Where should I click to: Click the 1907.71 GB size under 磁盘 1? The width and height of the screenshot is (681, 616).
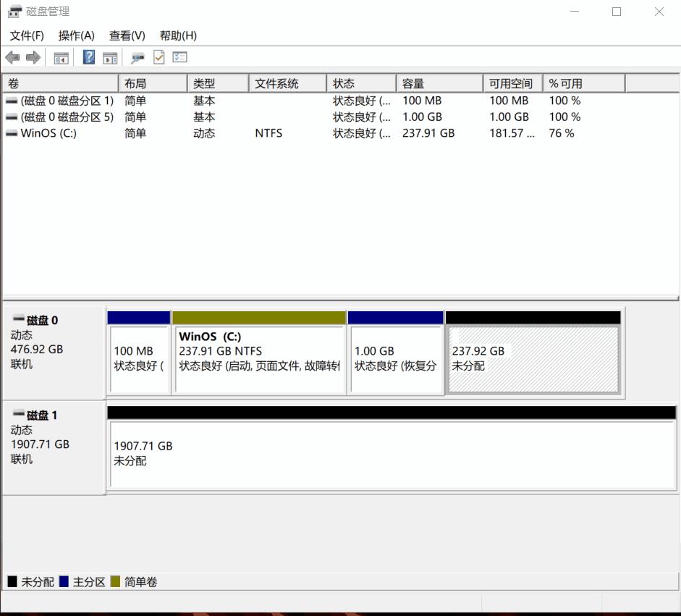coord(40,444)
